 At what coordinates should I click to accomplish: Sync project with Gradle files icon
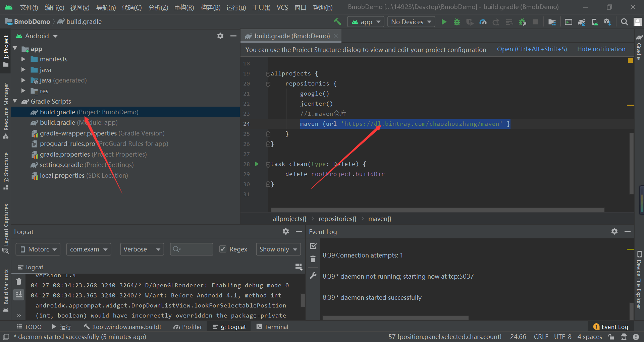click(582, 21)
